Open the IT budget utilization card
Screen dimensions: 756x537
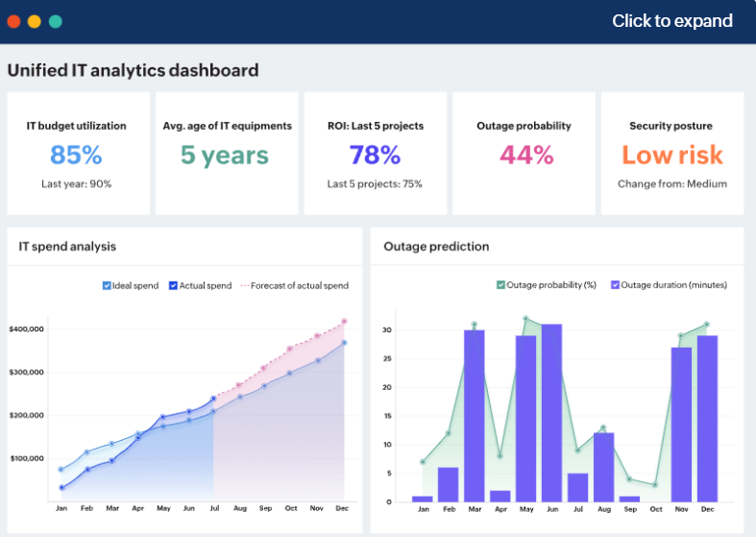click(x=77, y=154)
